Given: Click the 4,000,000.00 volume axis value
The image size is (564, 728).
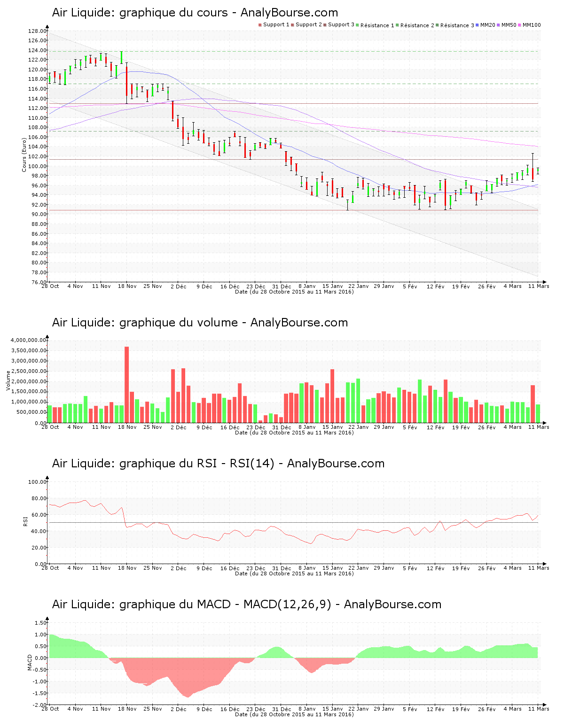Looking at the screenshot, I should point(28,340).
